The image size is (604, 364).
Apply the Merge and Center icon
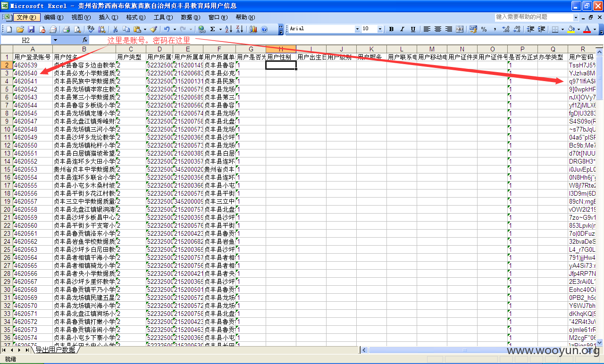(460, 29)
